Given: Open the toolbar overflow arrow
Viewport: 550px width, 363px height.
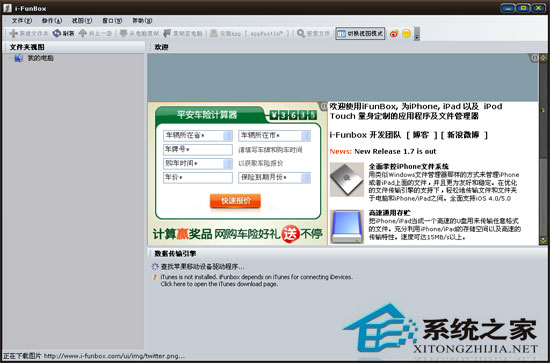Looking at the screenshot, I should click(417, 34).
